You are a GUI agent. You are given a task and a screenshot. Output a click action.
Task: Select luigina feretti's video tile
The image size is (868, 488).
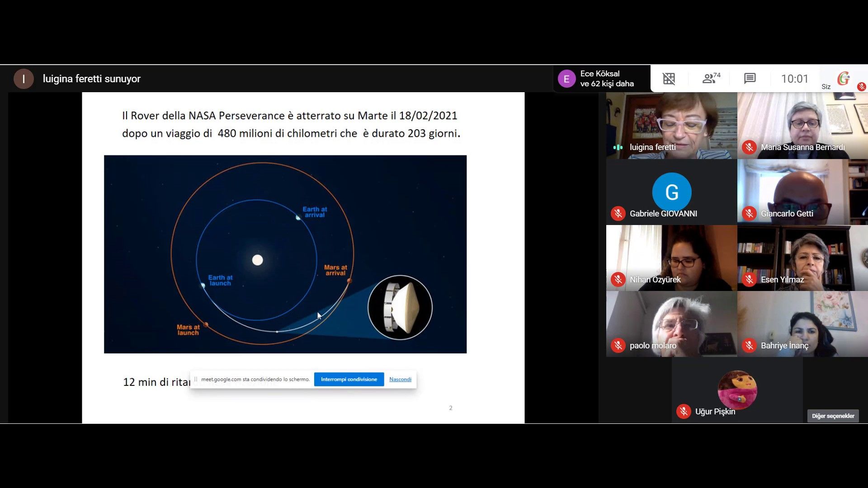point(671,126)
